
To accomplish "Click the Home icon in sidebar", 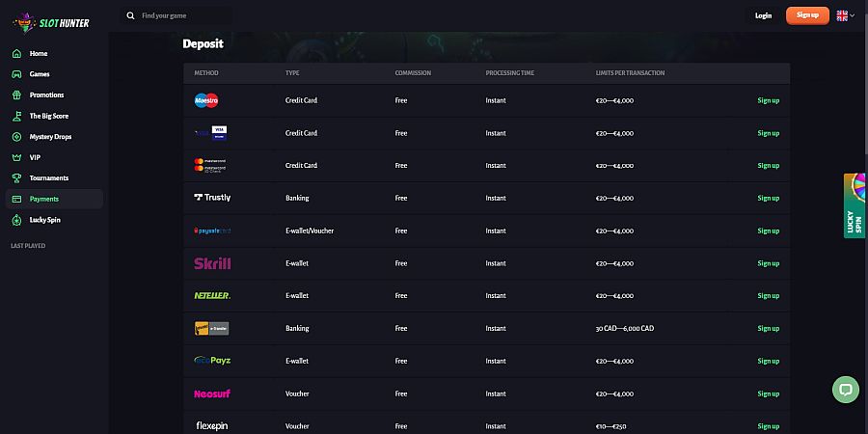I will point(16,54).
